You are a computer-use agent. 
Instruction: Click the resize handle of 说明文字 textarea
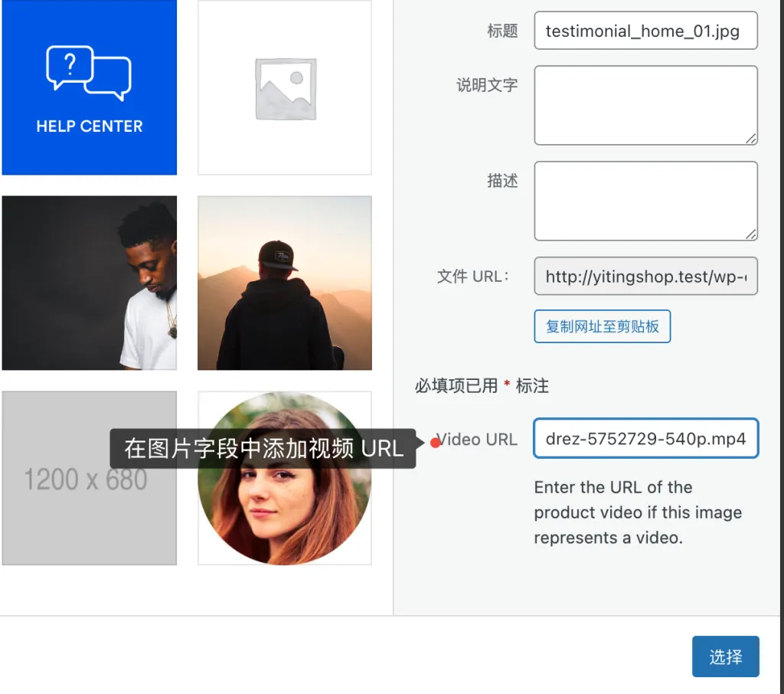click(751, 139)
